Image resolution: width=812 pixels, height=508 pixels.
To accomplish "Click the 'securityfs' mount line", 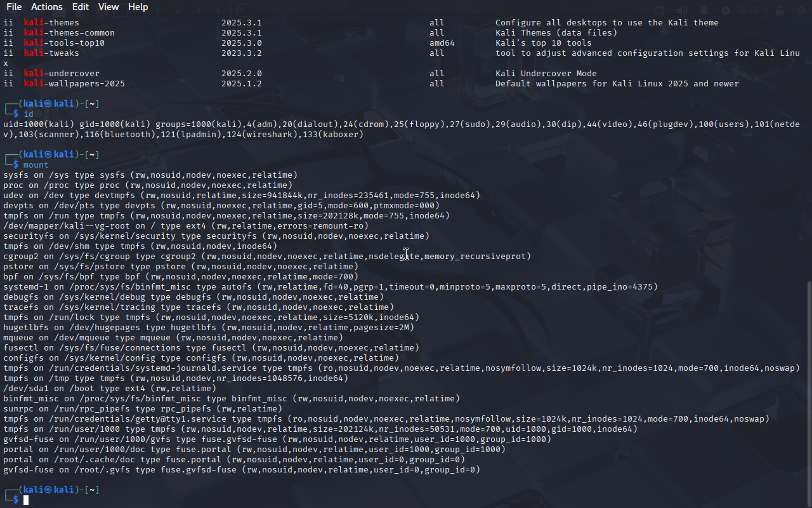I will (x=216, y=236).
